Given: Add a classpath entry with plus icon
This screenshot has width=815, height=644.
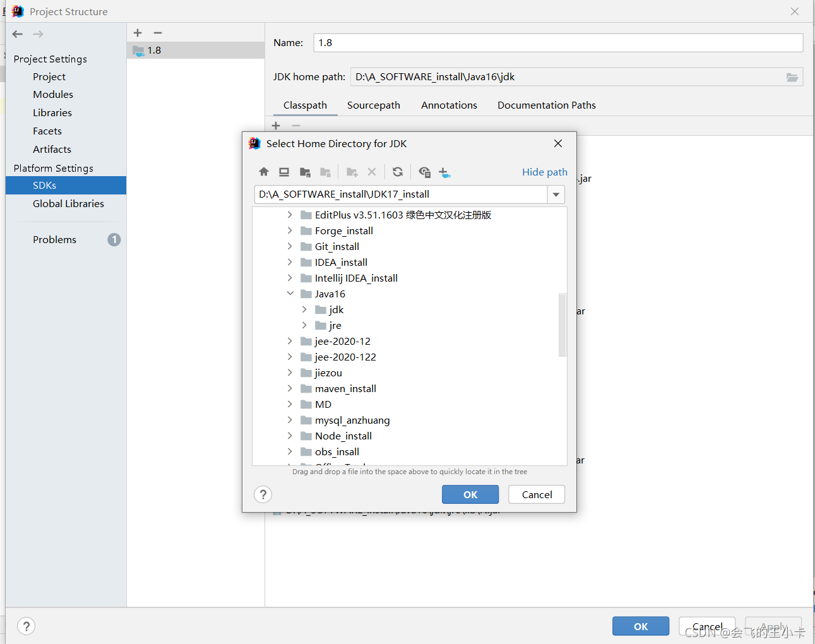Looking at the screenshot, I should pos(276,126).
